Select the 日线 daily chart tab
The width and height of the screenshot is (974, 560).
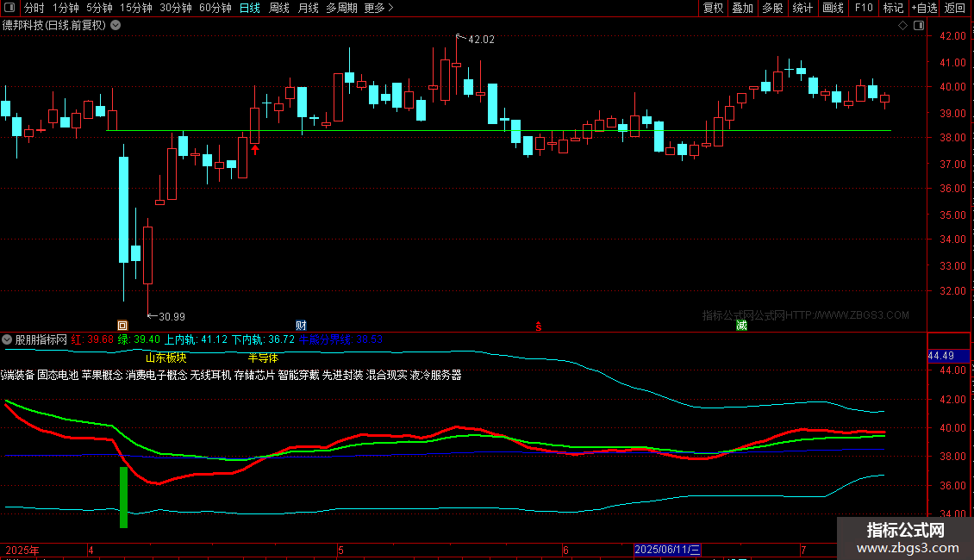250,8
